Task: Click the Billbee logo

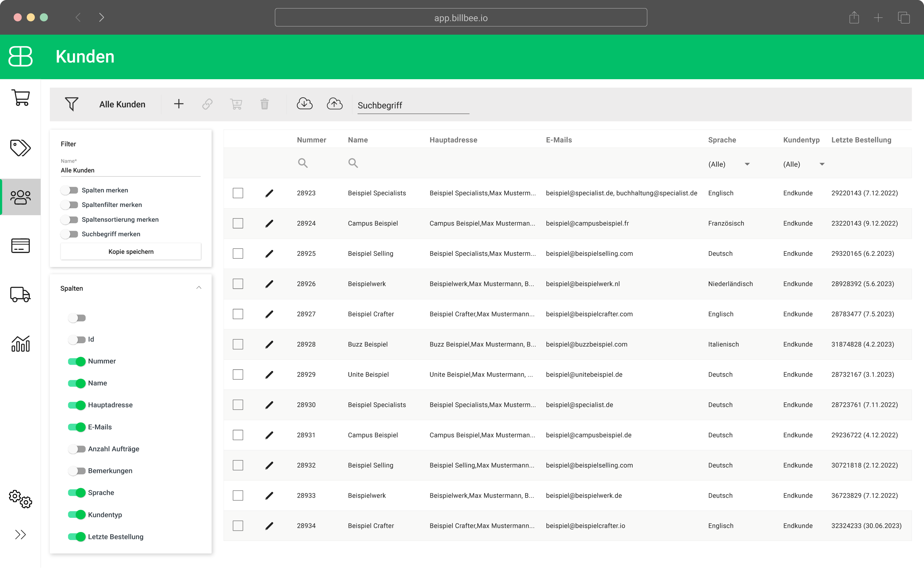Action: click(x=20, y=56)
